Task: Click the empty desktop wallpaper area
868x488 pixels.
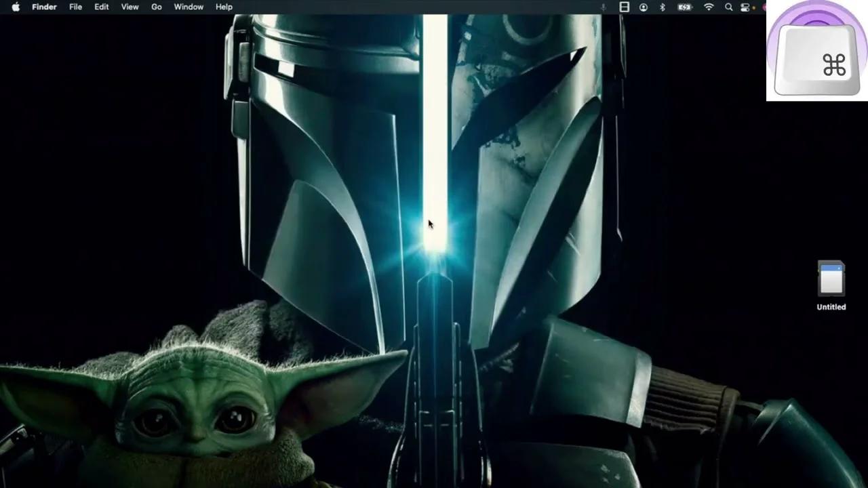Action: [102, 169]
